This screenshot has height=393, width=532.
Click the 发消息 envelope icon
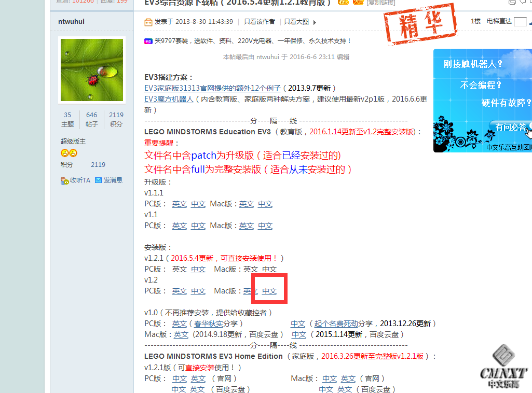[x=99, y=180]
